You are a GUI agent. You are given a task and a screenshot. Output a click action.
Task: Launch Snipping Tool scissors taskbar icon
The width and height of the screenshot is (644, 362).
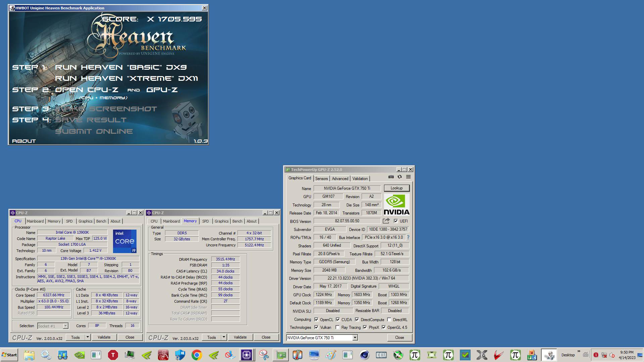pyautogui.click(x=264, y=355)
